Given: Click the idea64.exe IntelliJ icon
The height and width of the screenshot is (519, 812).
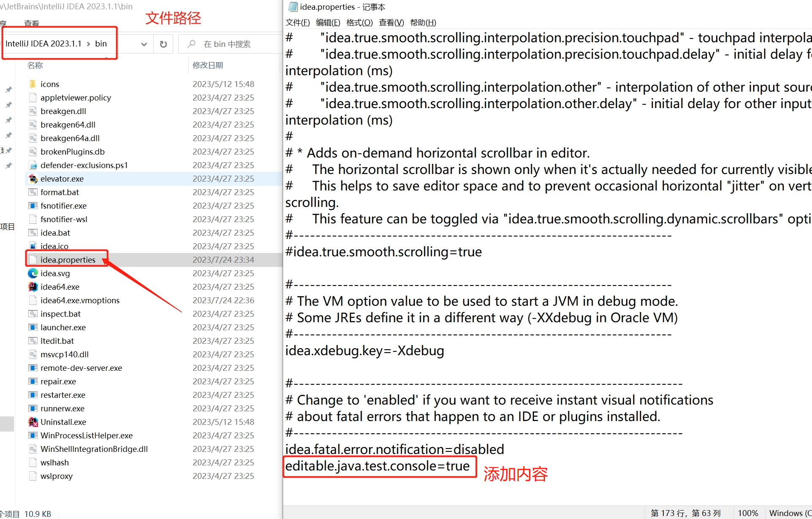Looking at the screenshot, I should coord(33,287).
